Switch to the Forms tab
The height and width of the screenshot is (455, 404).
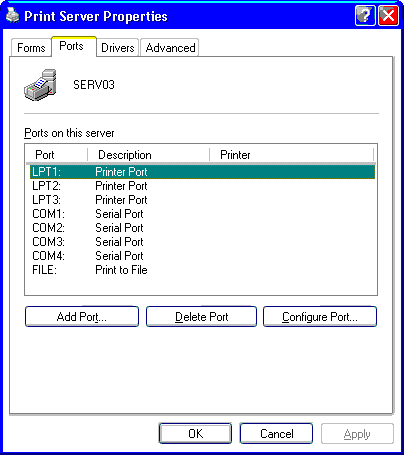[31, 48]
